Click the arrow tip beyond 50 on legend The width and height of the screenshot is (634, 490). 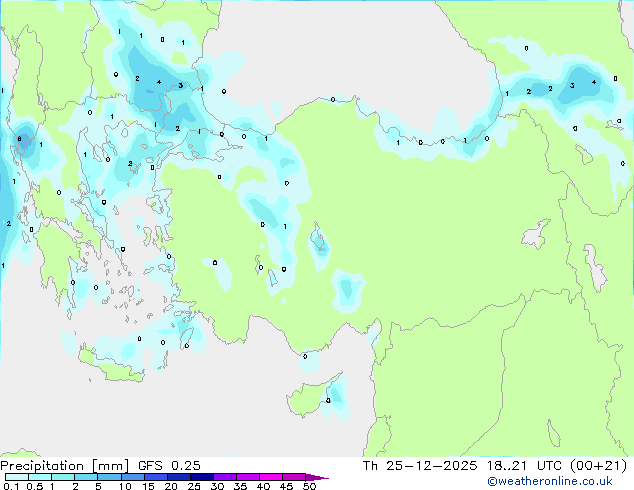coord(317,477)
